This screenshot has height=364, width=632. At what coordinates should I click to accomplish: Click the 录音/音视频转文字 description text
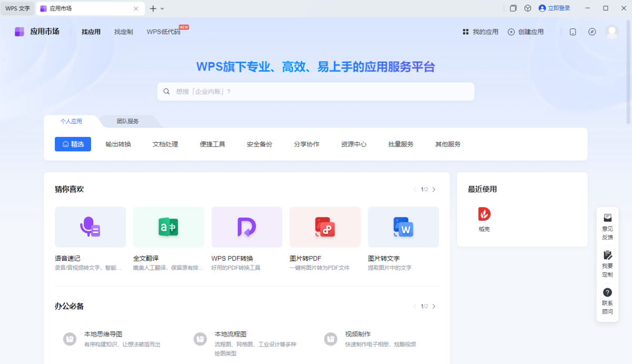pyautogui.click(x=88, y=268)
